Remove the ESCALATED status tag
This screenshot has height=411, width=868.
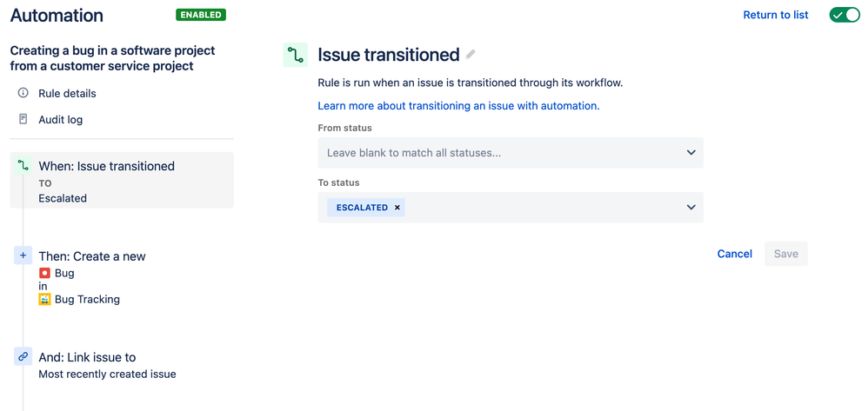pos(397,208)
